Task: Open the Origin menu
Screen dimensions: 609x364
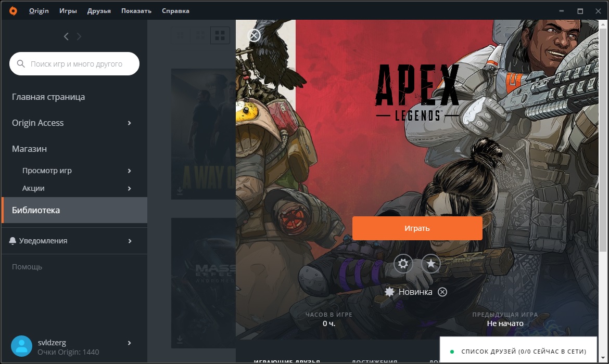Action: (39, 11)
